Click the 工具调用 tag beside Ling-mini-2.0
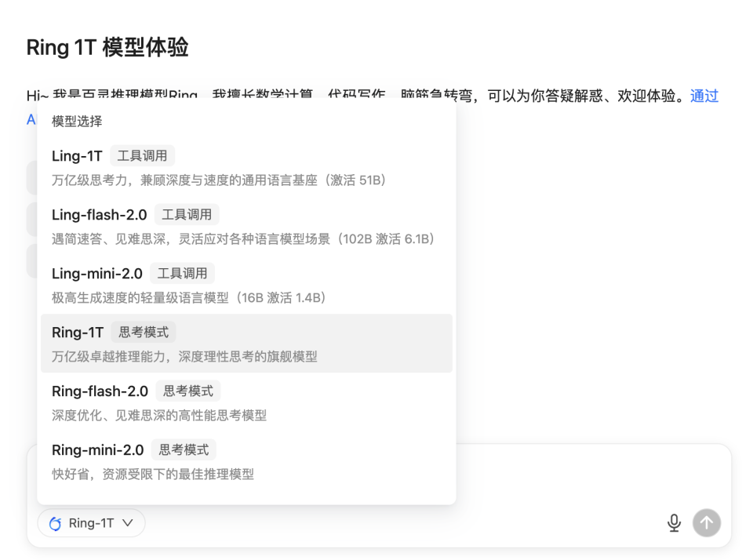This screenshot has width=753, height=560. click(x=182, y=274)
